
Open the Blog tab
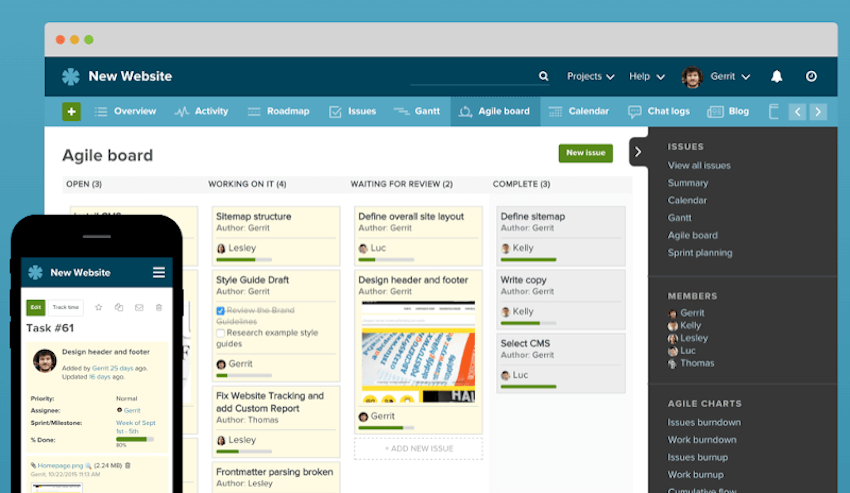(728, 111)
